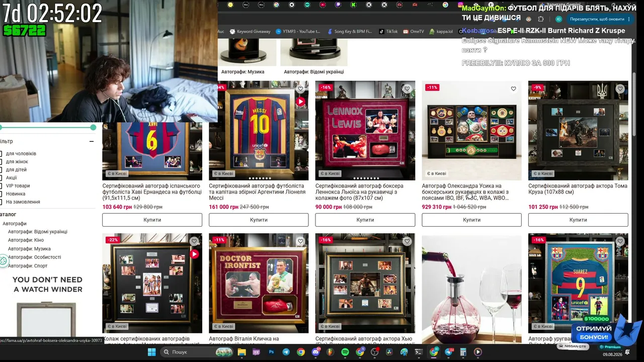The image size is (644, 362).
Task: Favorite the Lennox Lewis glove autograph
Action: point(407,89)
